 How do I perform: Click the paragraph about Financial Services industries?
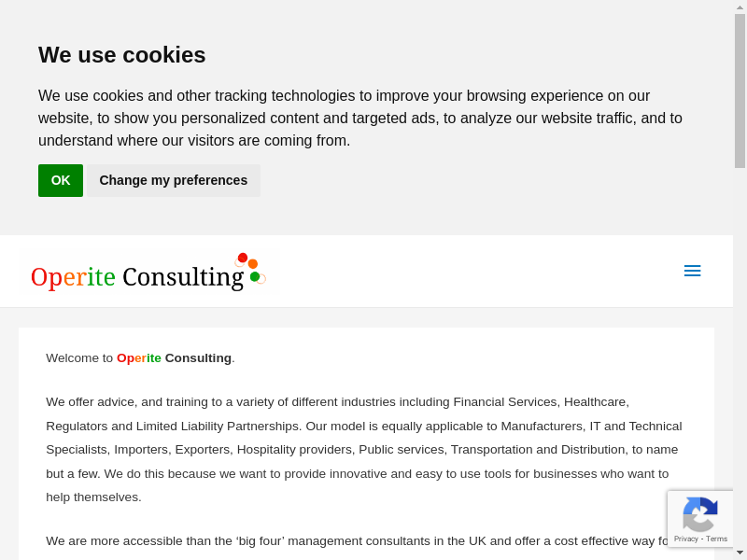pos(364,449)
